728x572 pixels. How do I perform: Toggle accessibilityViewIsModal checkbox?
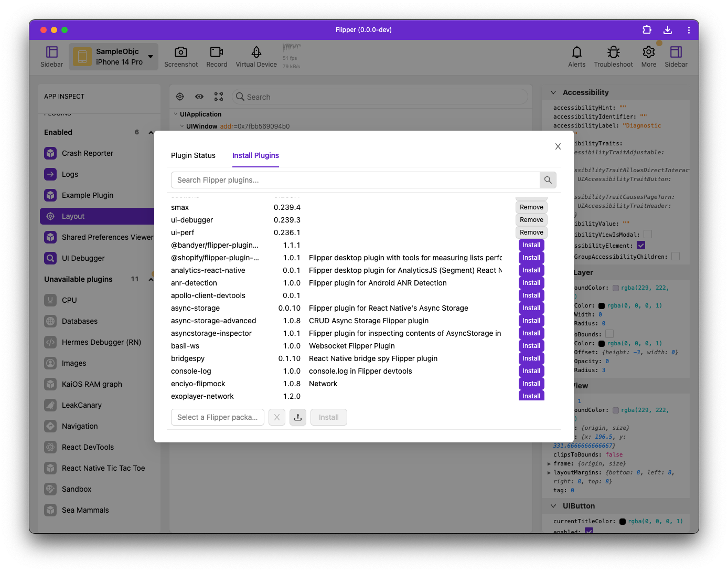click(x=648, y=234)
